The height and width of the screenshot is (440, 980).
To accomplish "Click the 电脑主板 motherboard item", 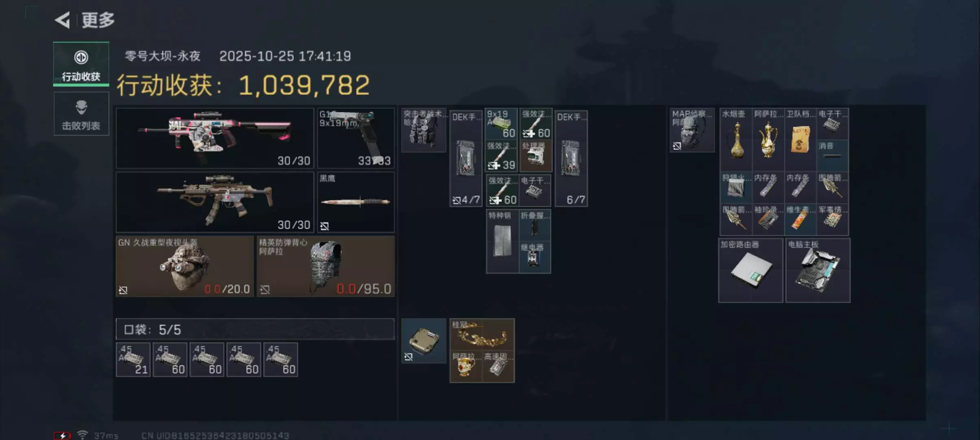I will pyautogui.click(x=818, y=271).
